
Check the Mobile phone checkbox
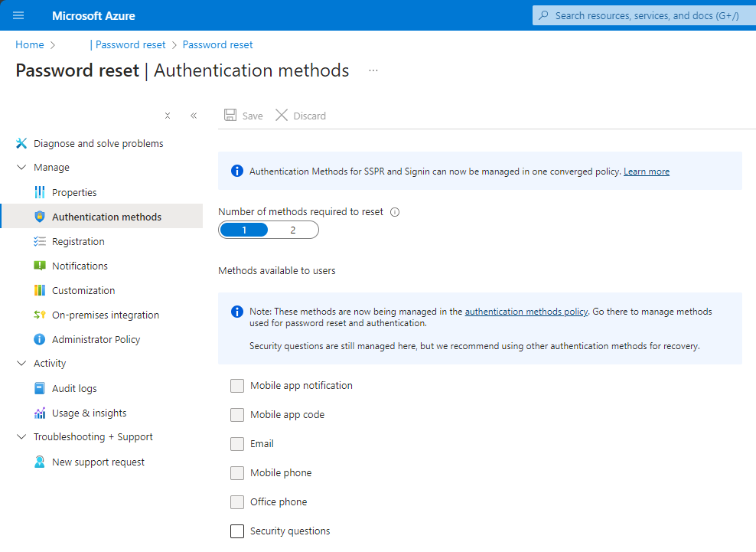click(237, 473)
